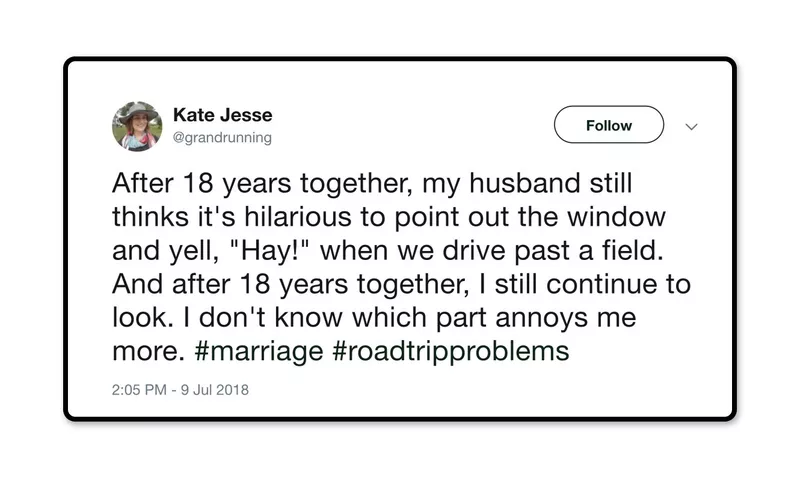The height and width of the screenshot is (478, 800).
Task: Click the "And after 18 years together" line
Action: point(401,284)
